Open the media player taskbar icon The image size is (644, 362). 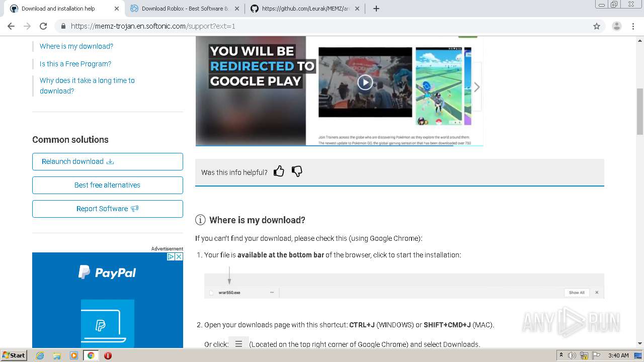pyautogui.click(x=74, y=355)
